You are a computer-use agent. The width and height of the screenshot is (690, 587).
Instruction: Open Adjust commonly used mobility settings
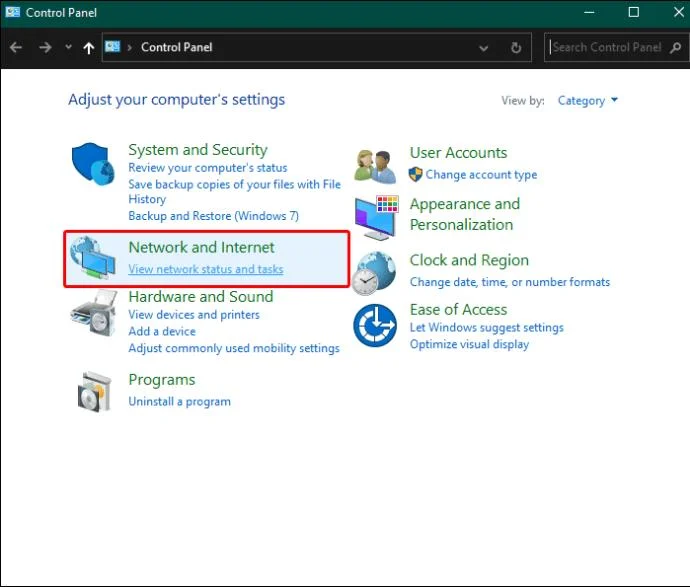(234, 348)
